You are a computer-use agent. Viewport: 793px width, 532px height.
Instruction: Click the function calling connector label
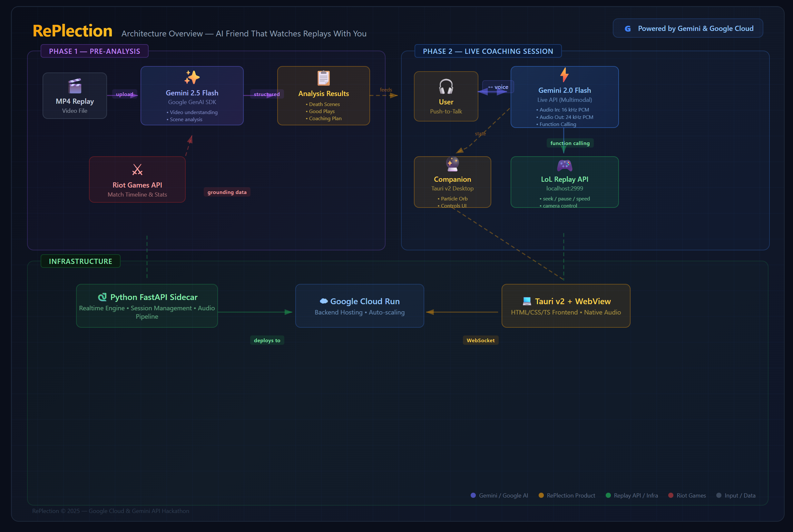[570, 143]
